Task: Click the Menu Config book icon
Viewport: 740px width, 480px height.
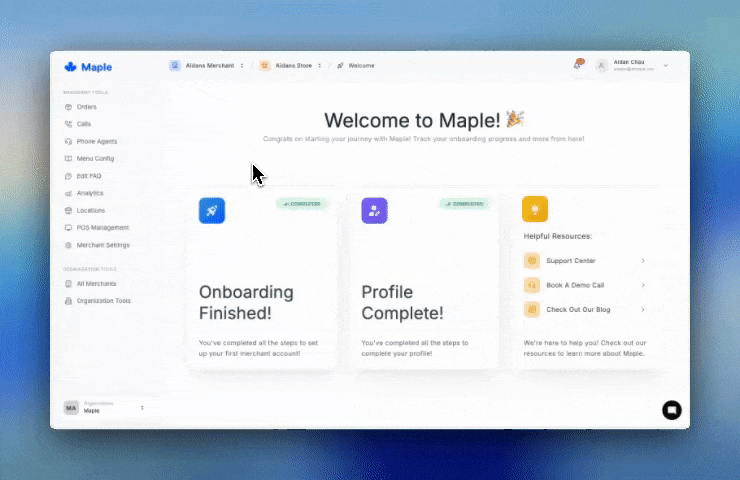Action: [x=68, y=159]
